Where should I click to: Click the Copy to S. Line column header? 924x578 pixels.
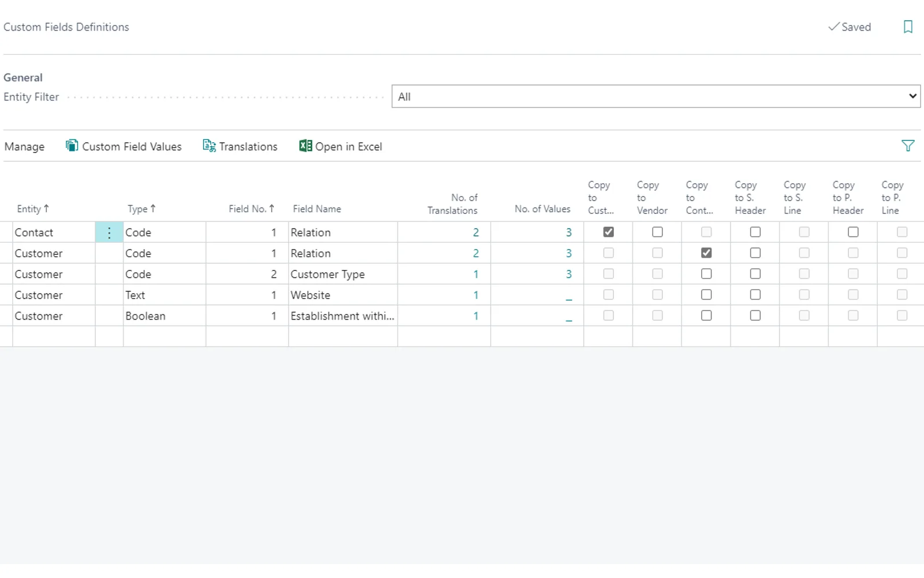tap(795, 198)
